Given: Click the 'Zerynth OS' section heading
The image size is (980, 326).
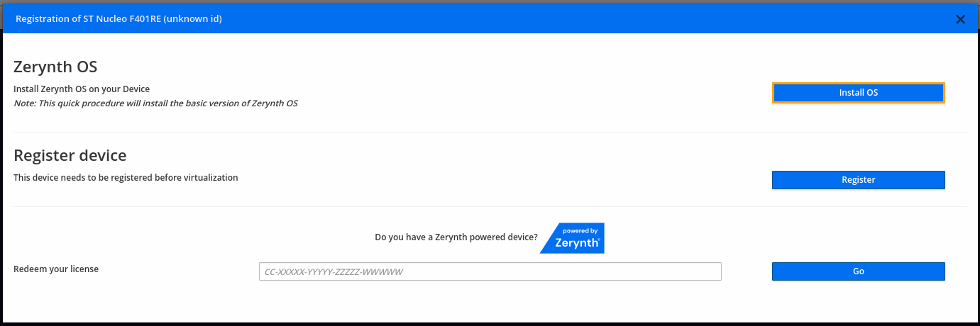Looking at the screenshot, I should 55,67.
